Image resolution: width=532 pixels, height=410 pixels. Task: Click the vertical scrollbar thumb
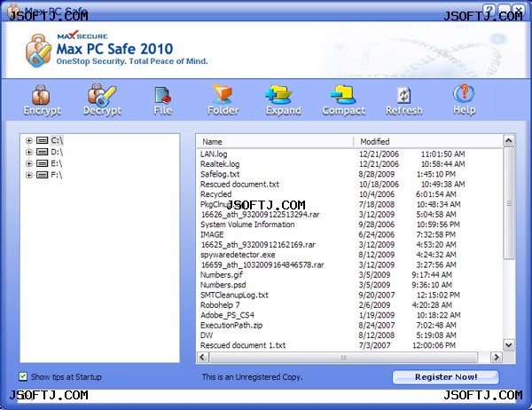pos(509,203)
